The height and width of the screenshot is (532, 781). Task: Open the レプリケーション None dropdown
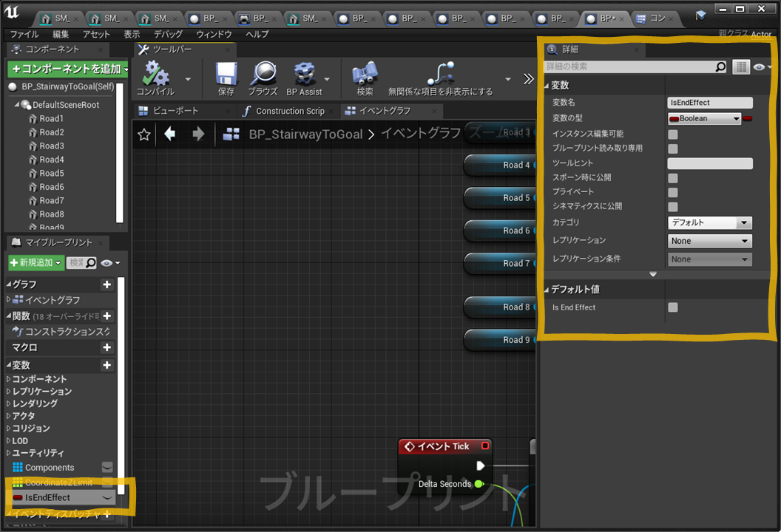click(710, 241)
